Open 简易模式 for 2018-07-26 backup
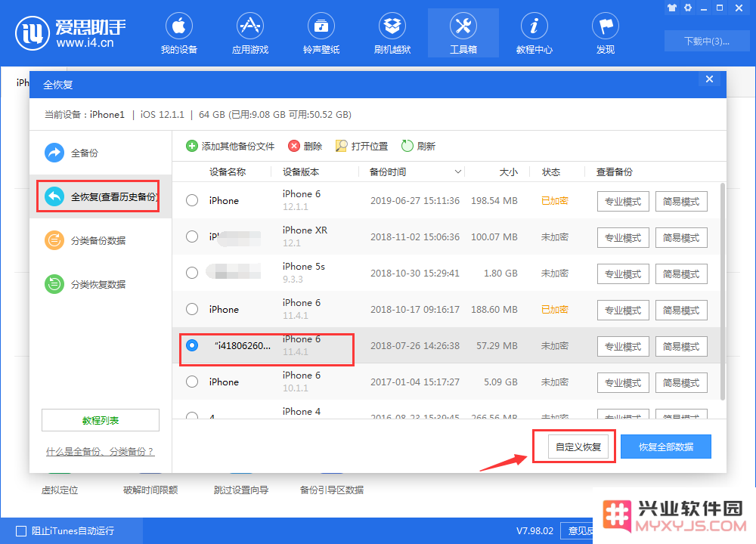This screenshot has height=544, width=756. 681,347
